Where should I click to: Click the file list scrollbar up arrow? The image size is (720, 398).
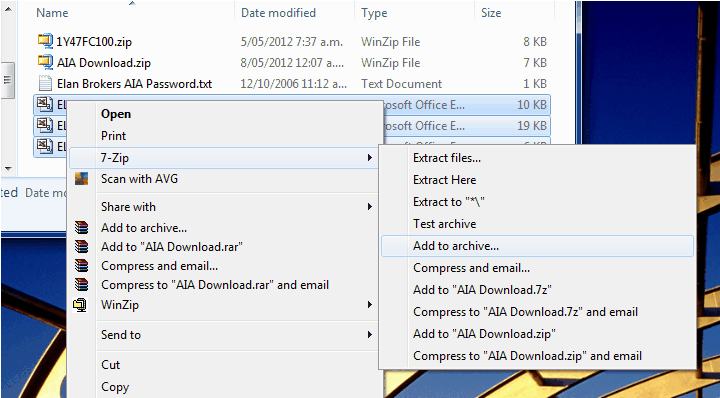point(8,8)
